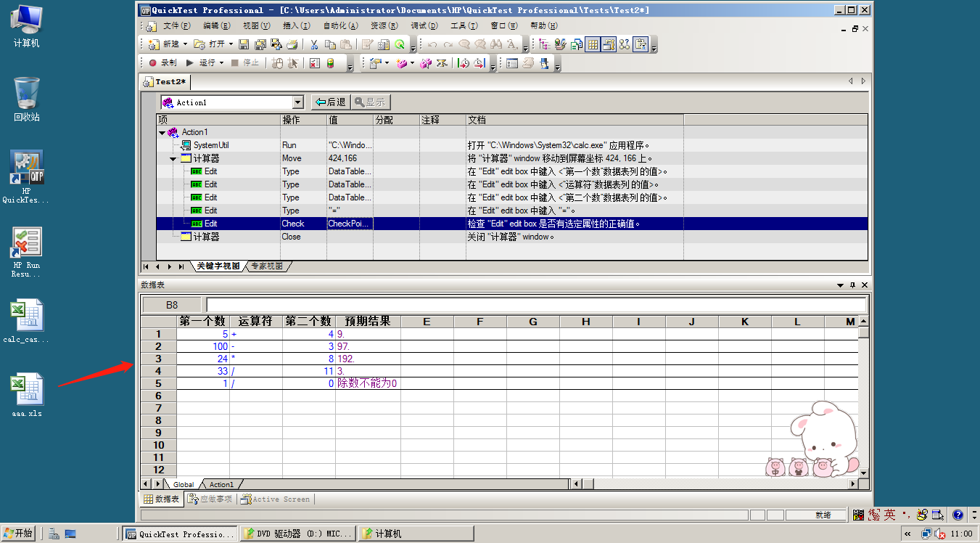The width and height of the screenshot is (980, 543).
Task: Click the Save icon in the toolbar
Action: point(244,44)
